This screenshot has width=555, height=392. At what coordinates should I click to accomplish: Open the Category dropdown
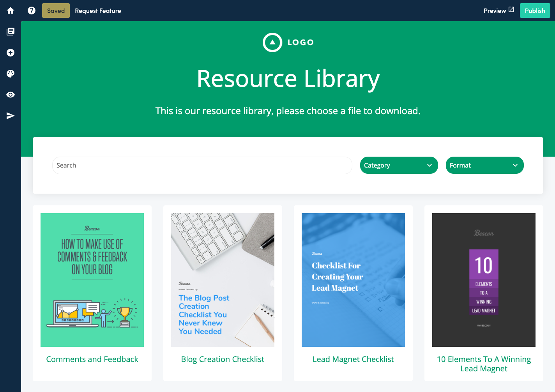coord(399,165)
